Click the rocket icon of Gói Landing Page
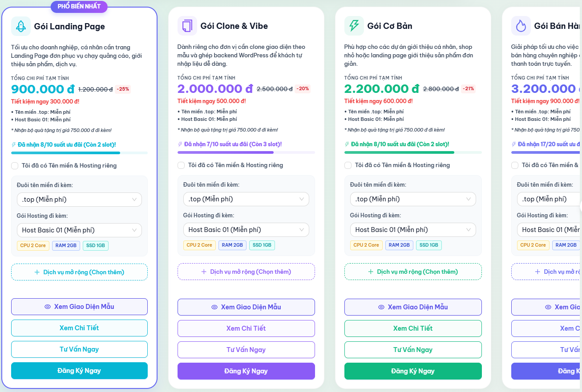582x392 pixels. click(x=21, y=26)
